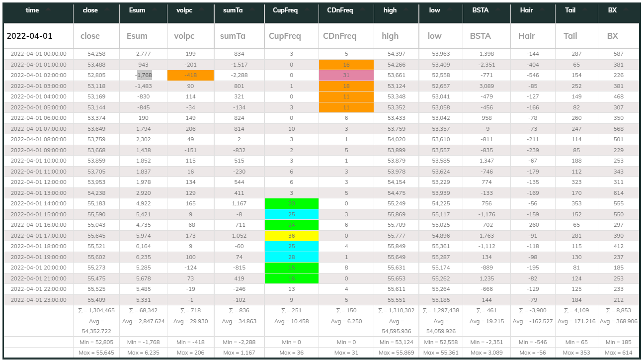Select the orange CDnFreq cell showing 18
The width and height of the screenshot is (644, 361).
(346, 86)
